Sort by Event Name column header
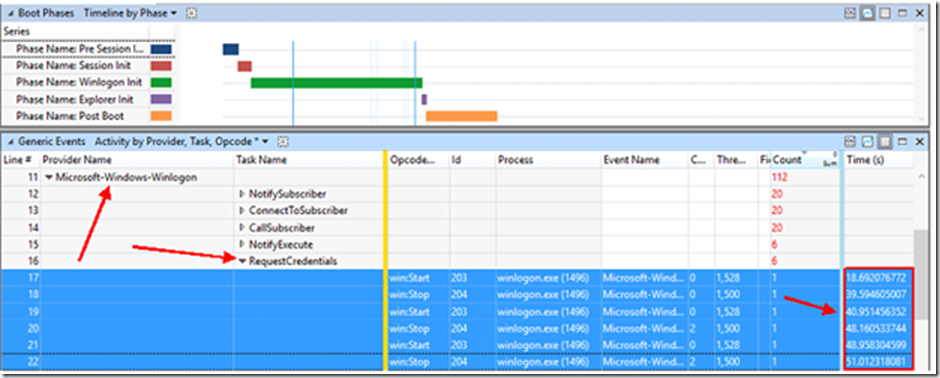 [x=631, y=160]
